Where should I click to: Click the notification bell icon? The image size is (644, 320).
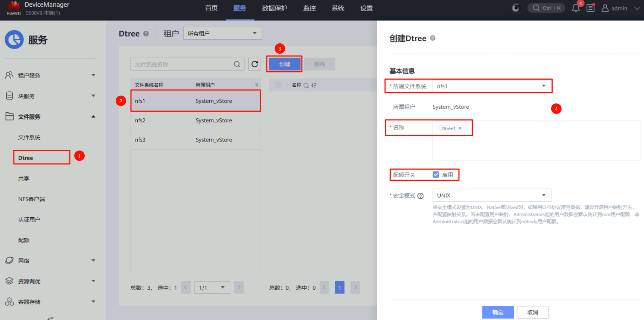[x=575, y=8]
